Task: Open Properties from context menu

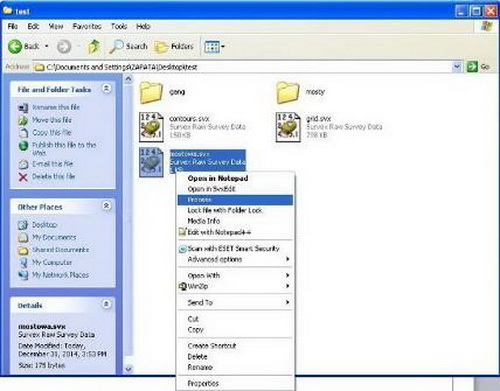Action: coord(235,383)
